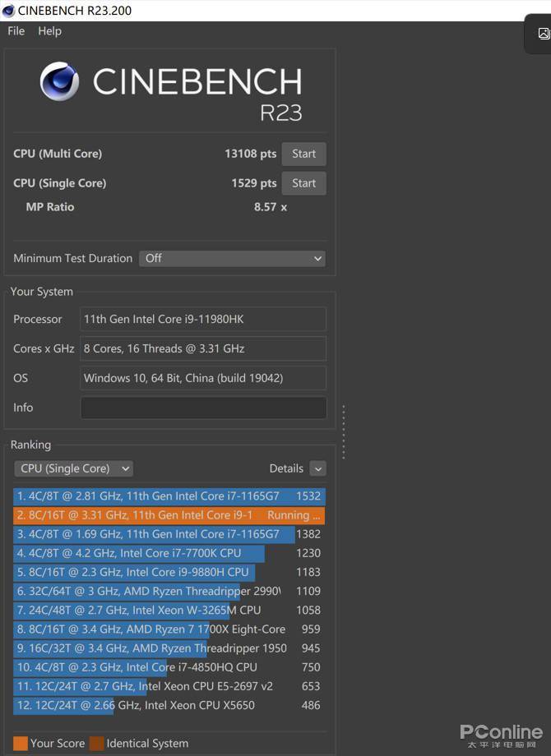
Task: Open the CPU (Single Core) ranking dropdown
Action: pyautogui.click(x=74, y=468)
